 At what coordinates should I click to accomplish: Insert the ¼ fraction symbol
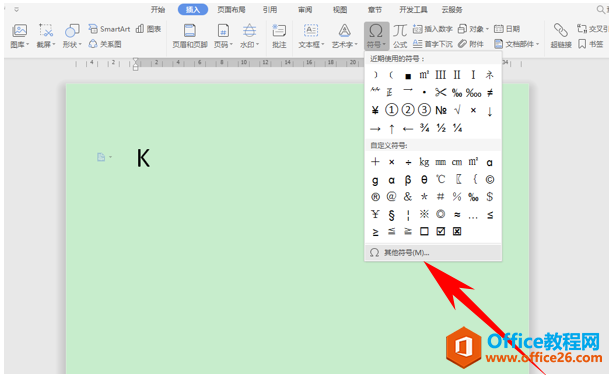pos(457,128)
